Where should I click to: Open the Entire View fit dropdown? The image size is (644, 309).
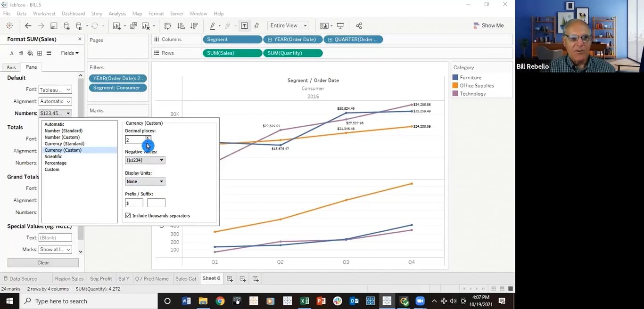click(x=288, y=25)
